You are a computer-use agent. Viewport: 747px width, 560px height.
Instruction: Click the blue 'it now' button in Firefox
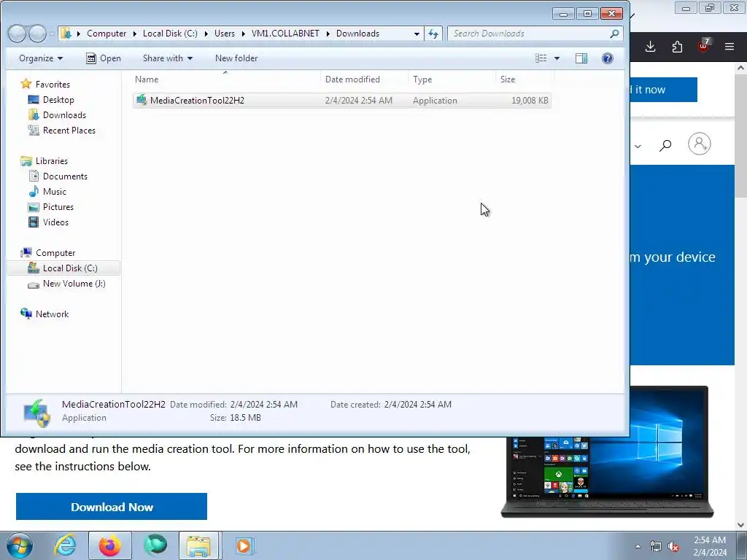click(663, 90)
